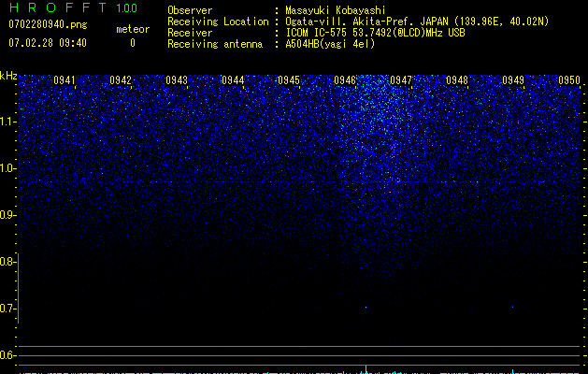Click the Receiving Location label
Image resolution: width=588 pixels, height=374 pixels.
(218, 22)
